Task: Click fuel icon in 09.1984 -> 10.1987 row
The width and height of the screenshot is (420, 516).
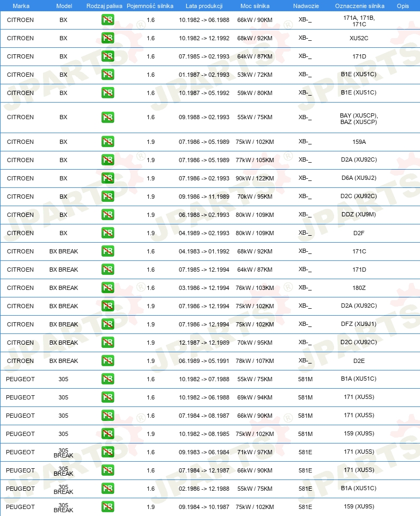Action: click(107, 507)
